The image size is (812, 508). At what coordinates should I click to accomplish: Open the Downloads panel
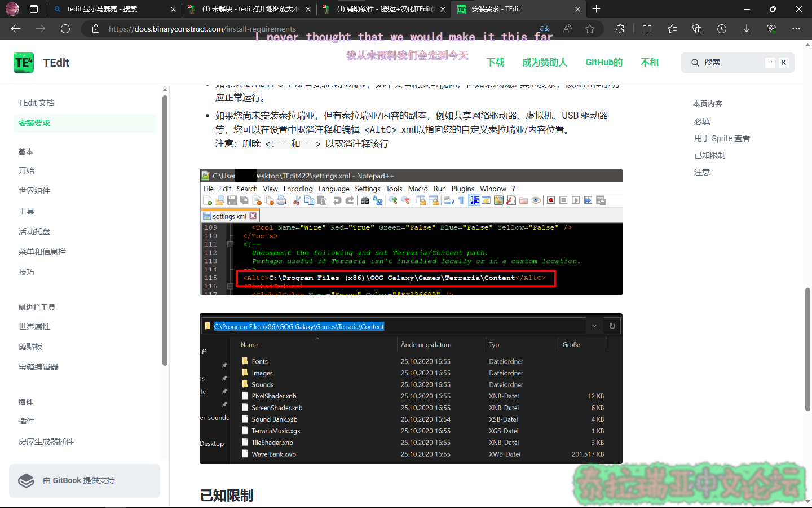point(747,29)
